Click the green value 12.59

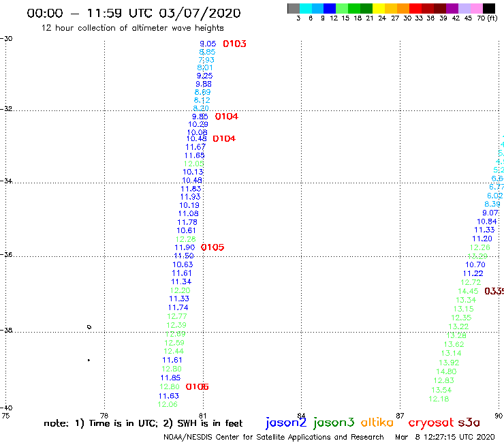(x=174, y=343)
